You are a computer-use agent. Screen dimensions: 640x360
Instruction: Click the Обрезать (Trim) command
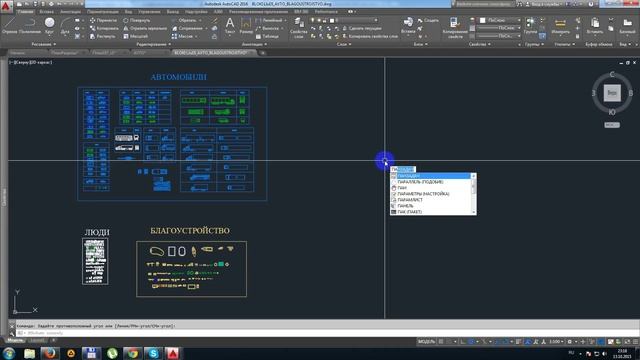click(x=184, y=20)
